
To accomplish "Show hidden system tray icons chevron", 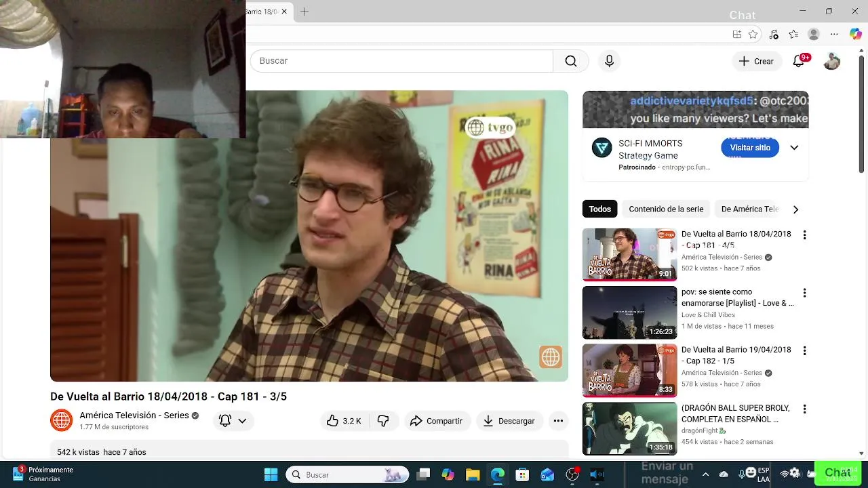I will click(705, 474).
